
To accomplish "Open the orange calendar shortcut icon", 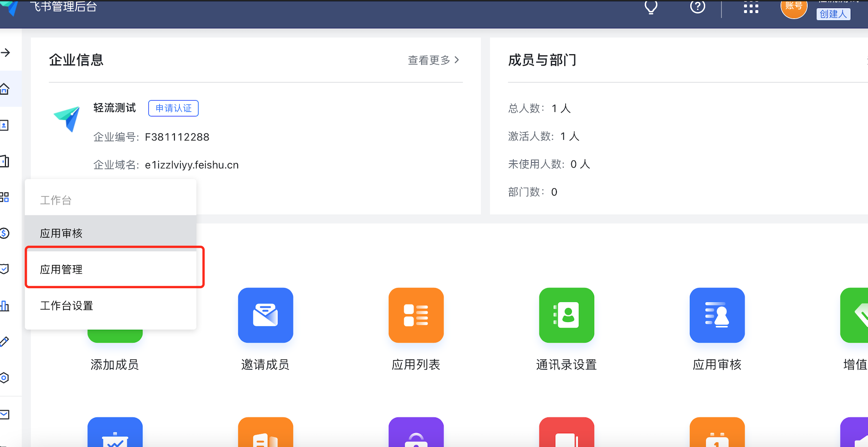I will tap(717, 432).
